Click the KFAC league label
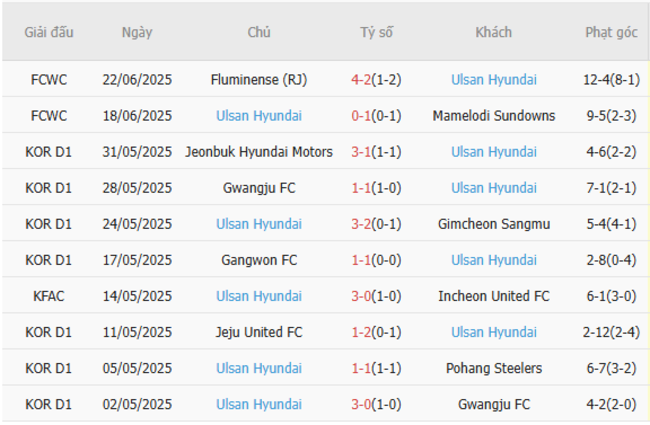This screenshot has height=425, width=650. (49, 296)
